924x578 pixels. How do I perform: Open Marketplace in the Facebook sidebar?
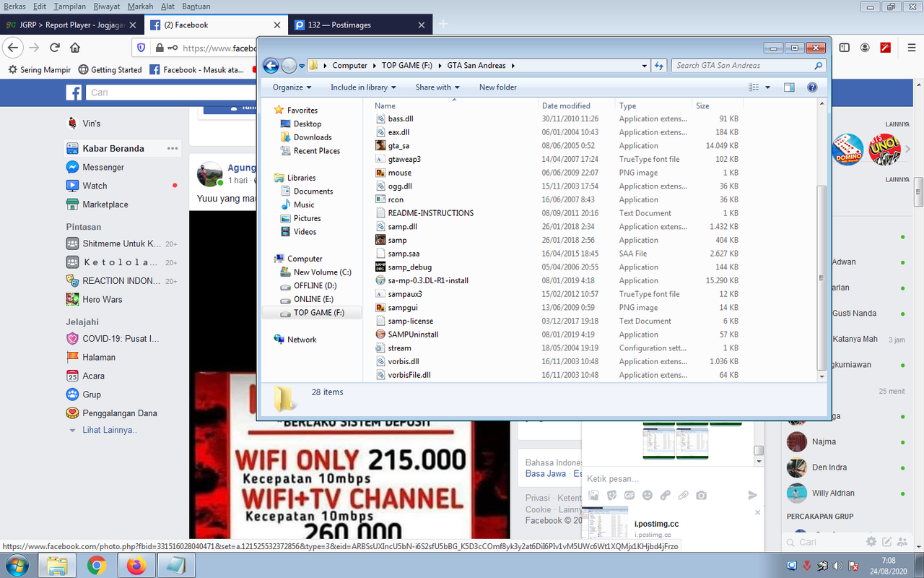(97, 204)
